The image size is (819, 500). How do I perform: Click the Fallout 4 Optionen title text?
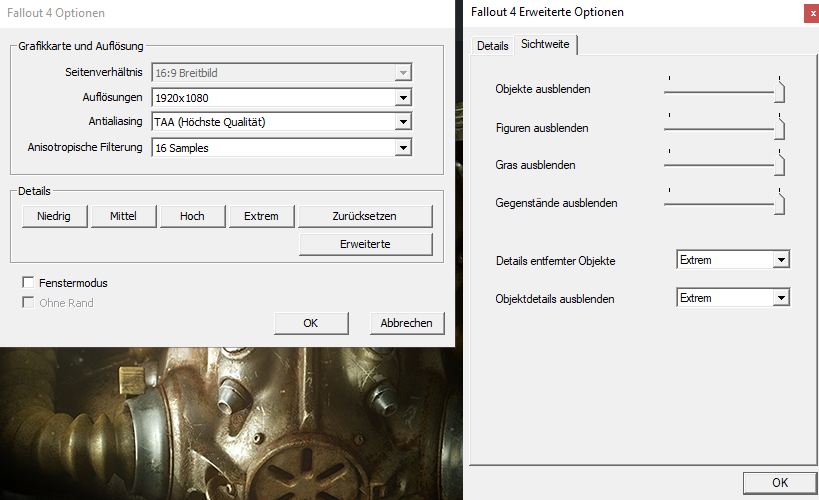coord(56,13)
